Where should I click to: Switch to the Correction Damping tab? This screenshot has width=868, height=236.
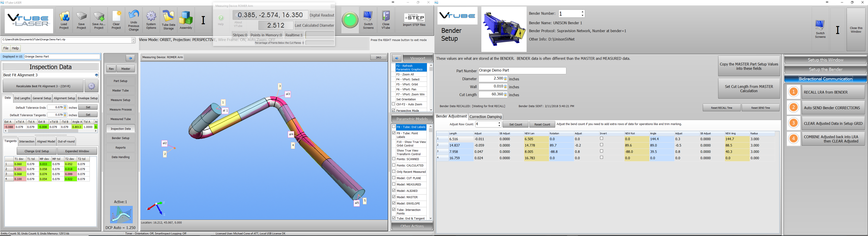486,116
